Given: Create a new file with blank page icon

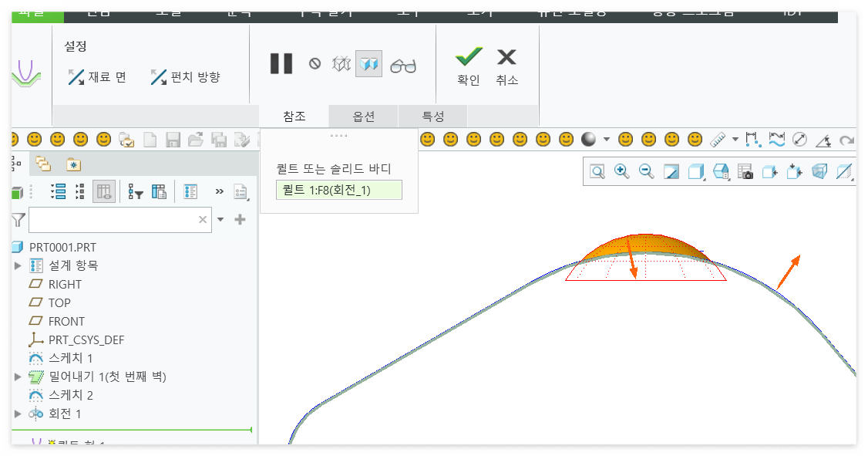Looking at the screenshot, I should pyautogui.click(x=150, y=140).
